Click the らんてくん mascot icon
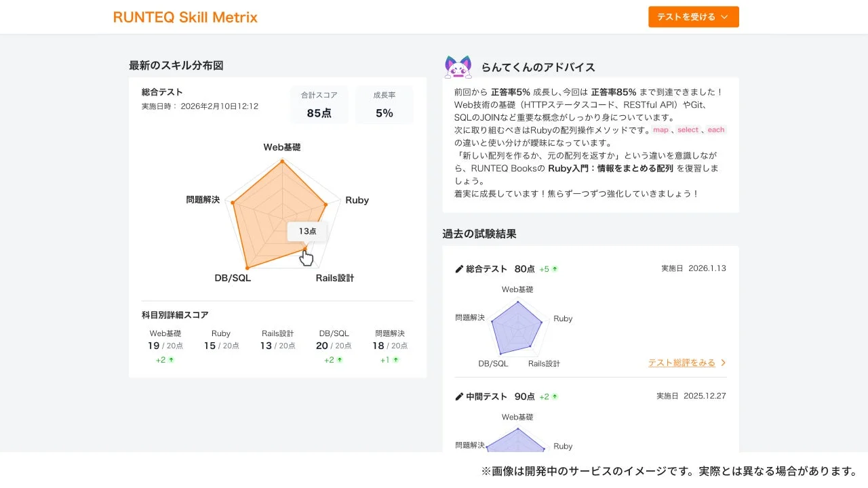 click(x=458, y=66)
